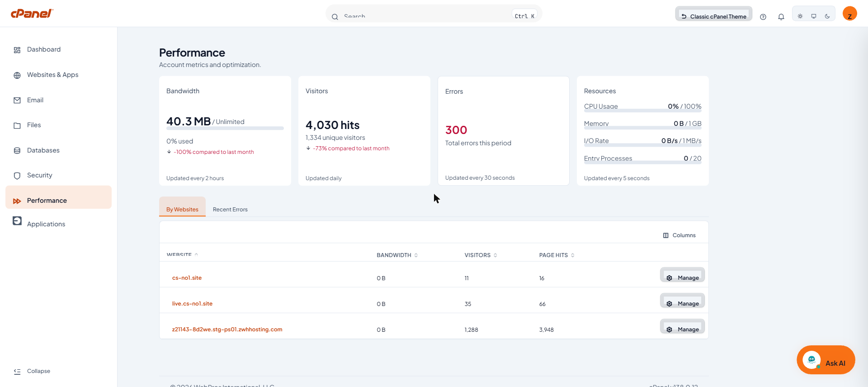
Task: Click the Dashboard grid icon in sidebar
Action: (x=17, y=50)
